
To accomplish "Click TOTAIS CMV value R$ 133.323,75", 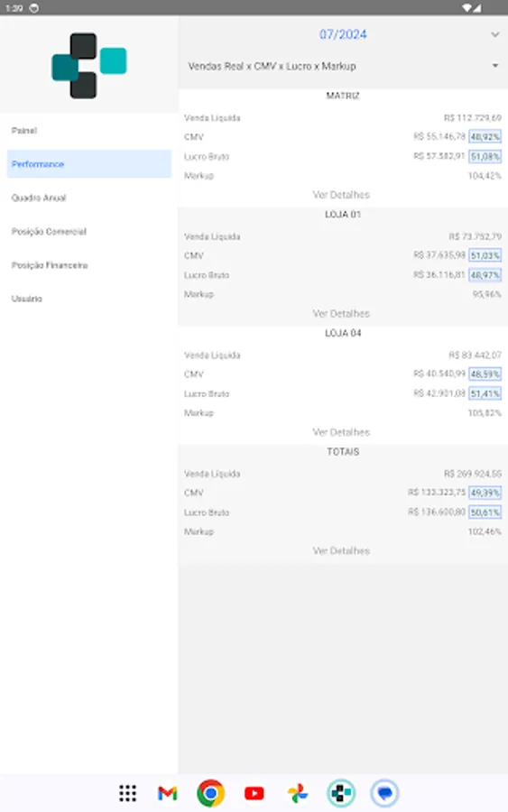I will click(x=437, y=492).
